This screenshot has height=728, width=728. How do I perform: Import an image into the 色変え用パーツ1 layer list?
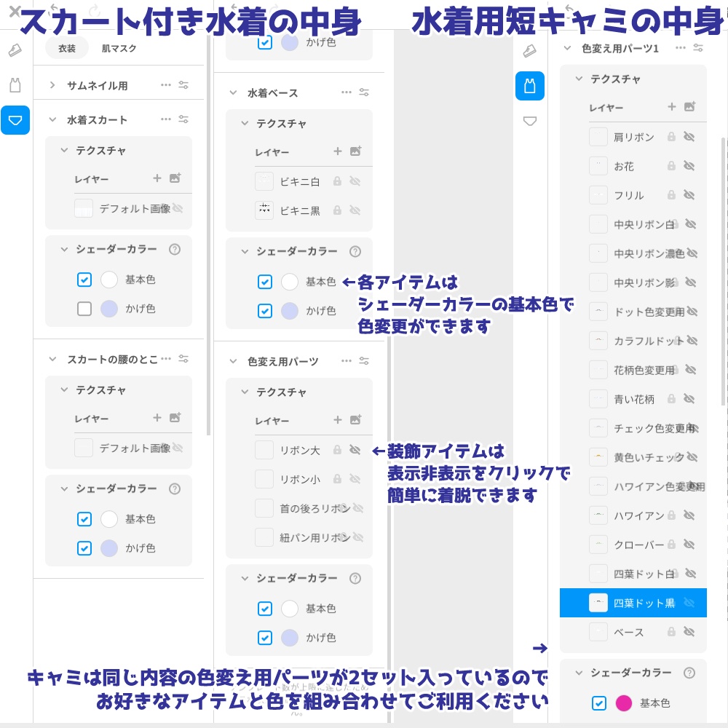688,107
